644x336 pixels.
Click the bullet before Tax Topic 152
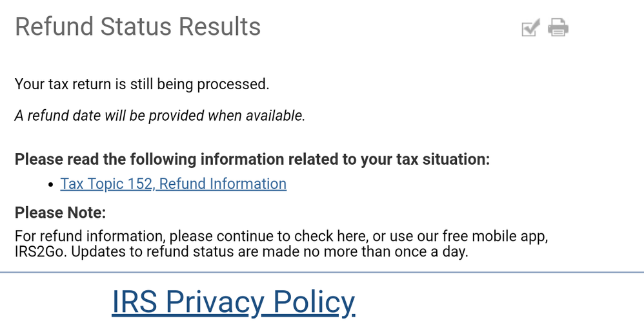tap(51, 185)
